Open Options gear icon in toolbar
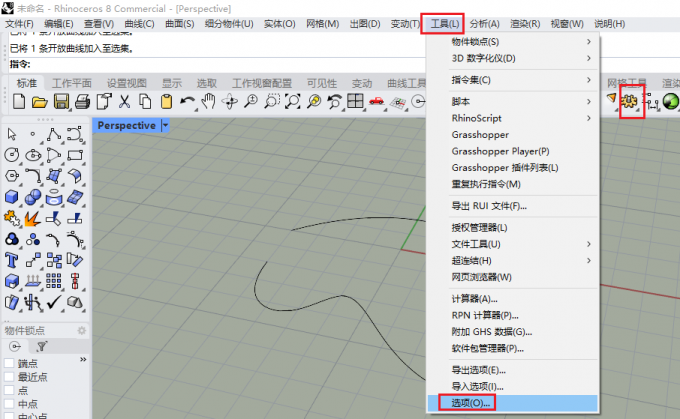The width and height of the screenshot is (680, 419). 629,101
